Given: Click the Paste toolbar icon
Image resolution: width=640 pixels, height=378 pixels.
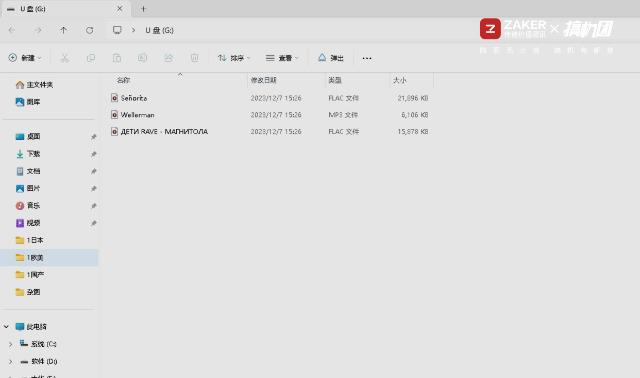Looking at the screenshot, I should coord(117,58).
